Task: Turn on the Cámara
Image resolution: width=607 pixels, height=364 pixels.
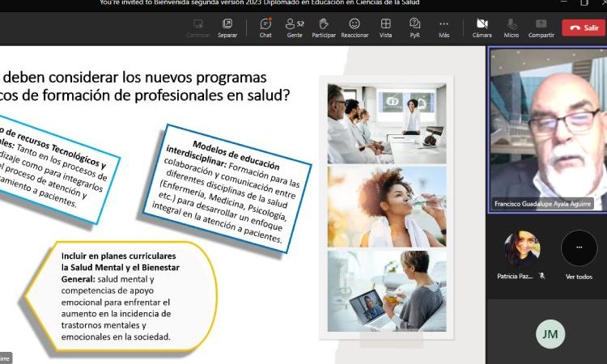Action: click(x=482, y=28)
